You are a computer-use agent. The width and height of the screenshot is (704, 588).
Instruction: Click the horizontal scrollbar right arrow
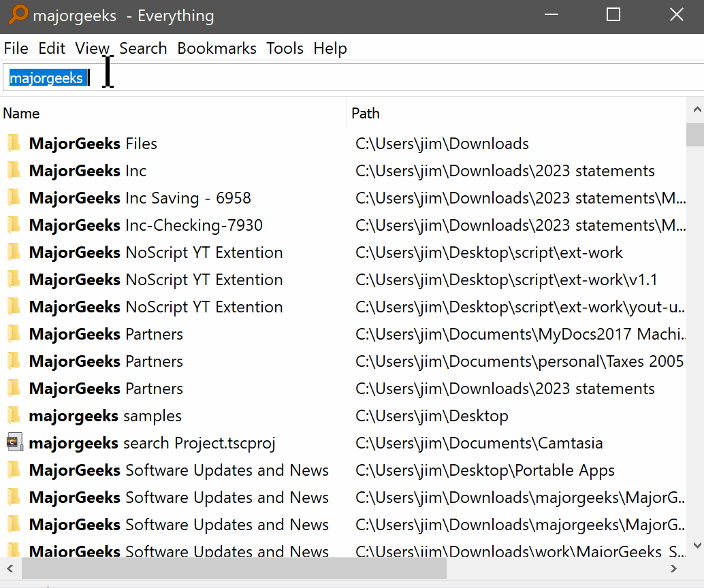click(673, 568)
